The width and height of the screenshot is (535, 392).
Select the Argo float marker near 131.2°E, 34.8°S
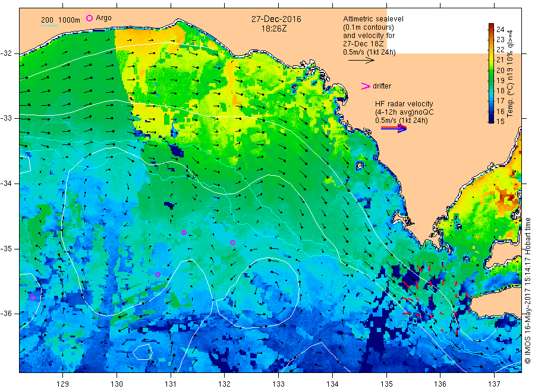(x=184, y=232)
